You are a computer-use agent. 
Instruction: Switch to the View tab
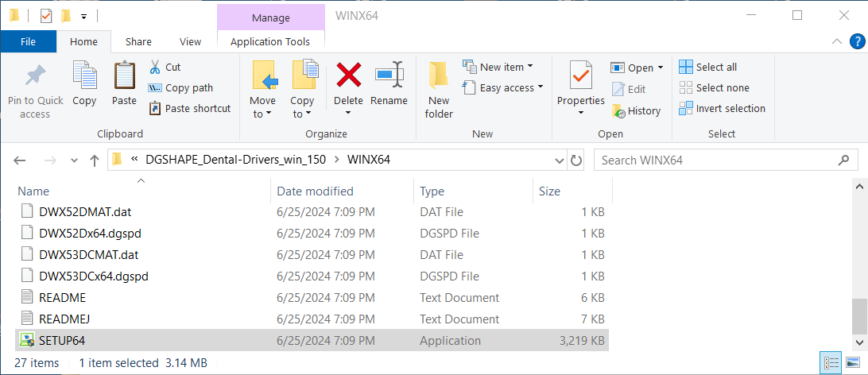coord(191,41)
